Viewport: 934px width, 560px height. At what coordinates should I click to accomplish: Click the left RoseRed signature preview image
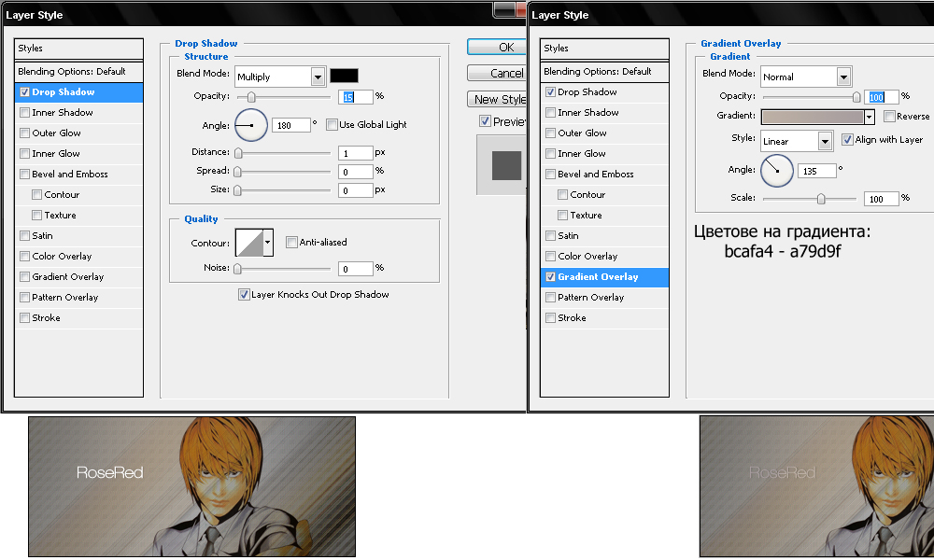pos(191,487)
